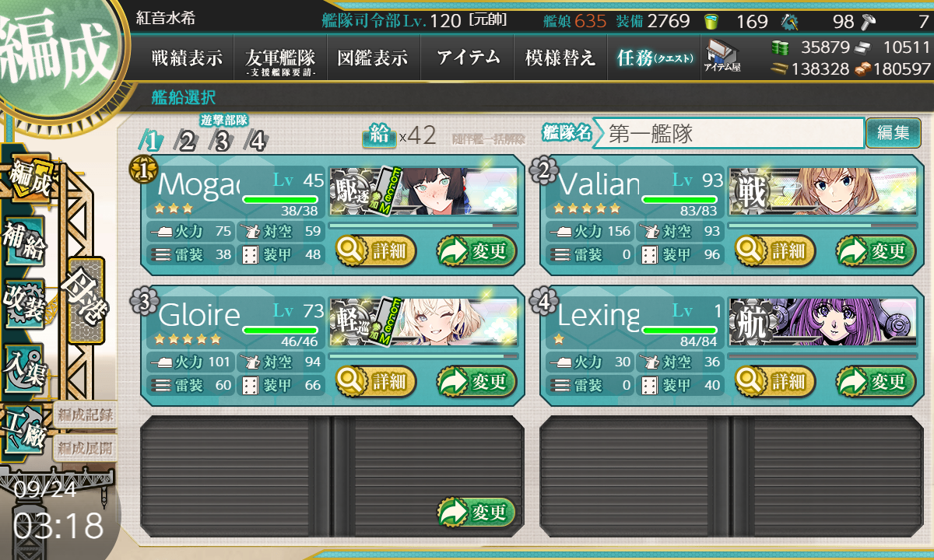Switch to fleet tab 4

[256, 140]
